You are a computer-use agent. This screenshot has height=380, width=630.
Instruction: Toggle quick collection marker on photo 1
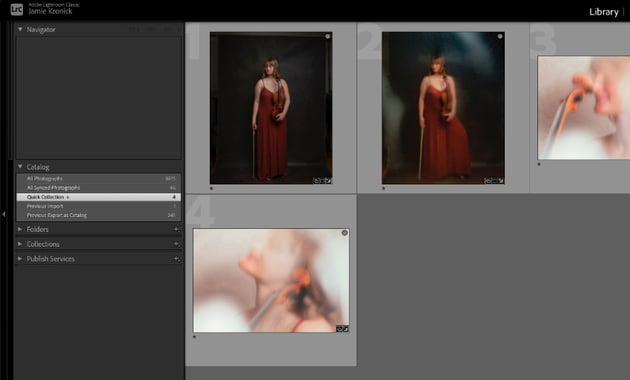[x=328, y=37]
